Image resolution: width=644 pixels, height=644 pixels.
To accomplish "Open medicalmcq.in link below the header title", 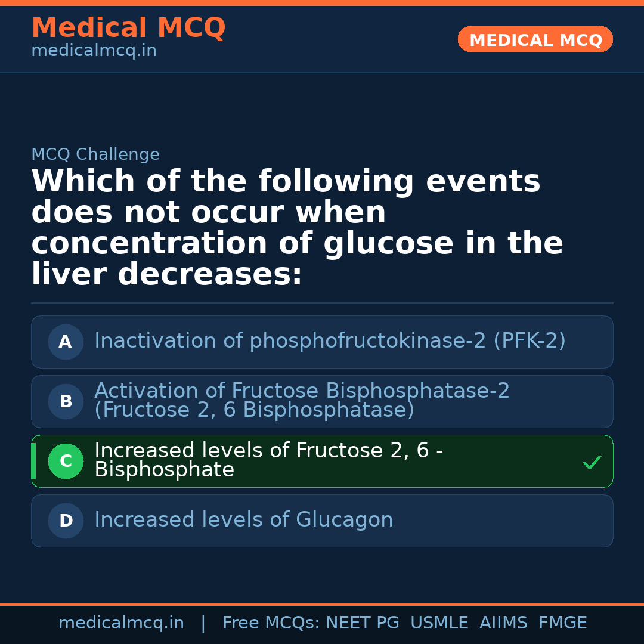I will (x=94, y=51).
